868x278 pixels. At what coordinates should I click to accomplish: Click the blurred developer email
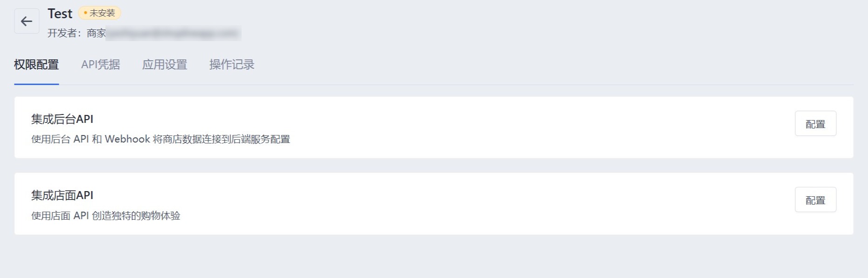[x=174, y=33]
